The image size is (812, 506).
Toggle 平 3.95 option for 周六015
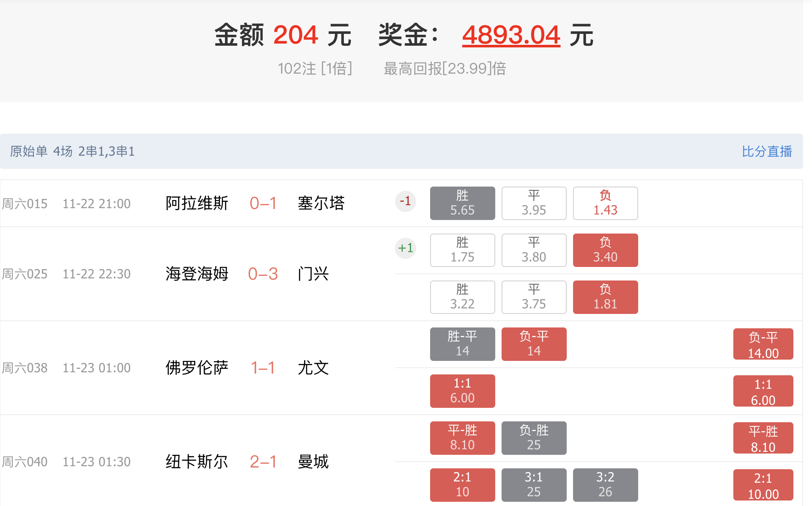point(534,203)
